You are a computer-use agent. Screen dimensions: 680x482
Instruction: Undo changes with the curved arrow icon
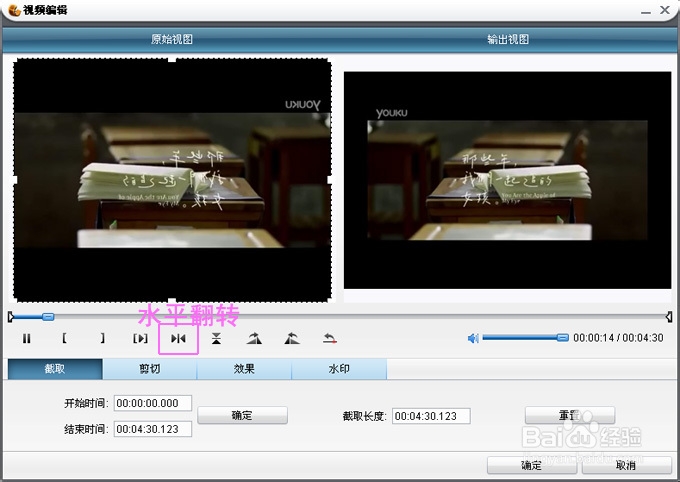click(x=330, y=338)
